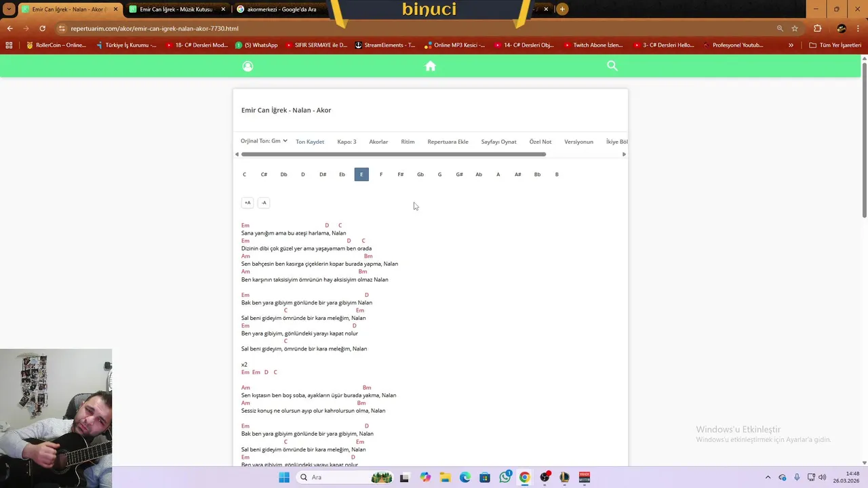Open File Explorer from taskbar
The height and width of the screenshot is (488, 868).
pyautogui.click(x=445, y=477)
